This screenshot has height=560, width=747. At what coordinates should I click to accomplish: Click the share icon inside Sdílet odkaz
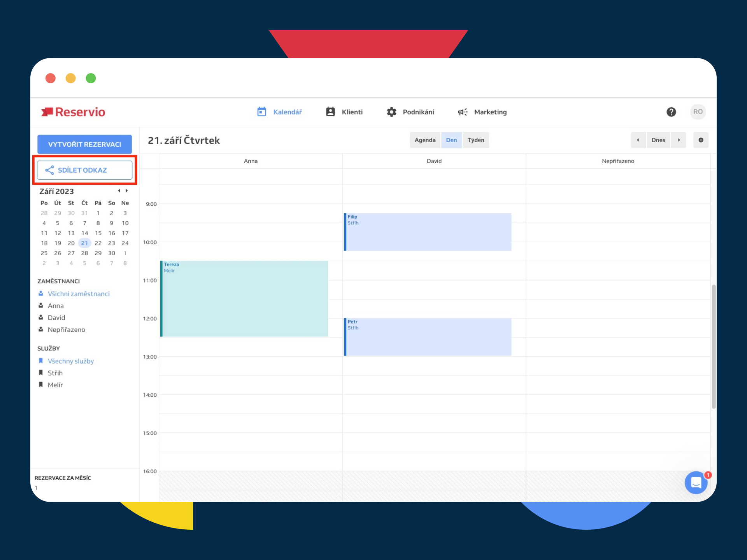click(x=50, y=170)
